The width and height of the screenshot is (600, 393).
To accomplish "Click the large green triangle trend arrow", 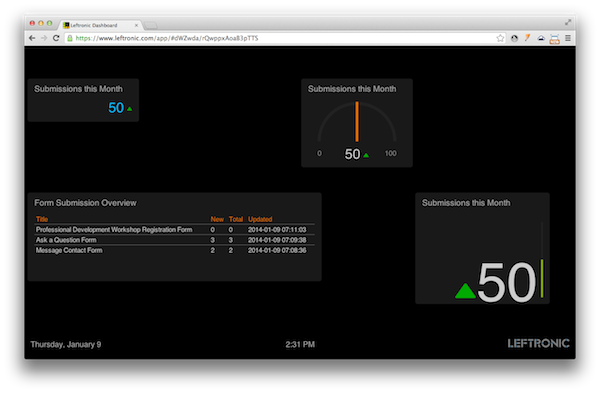I will point(465,291).
